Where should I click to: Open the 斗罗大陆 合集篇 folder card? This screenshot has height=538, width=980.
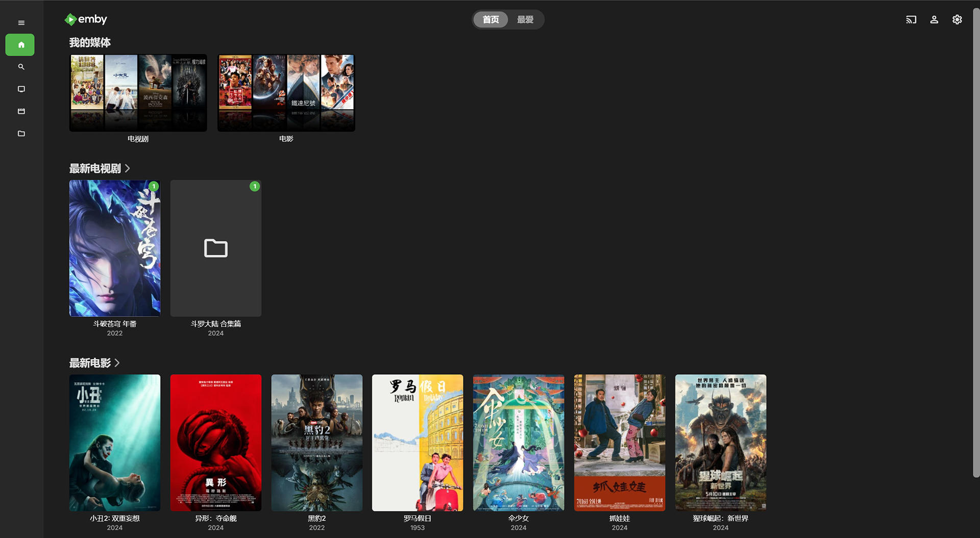click(x=216, y=248)
